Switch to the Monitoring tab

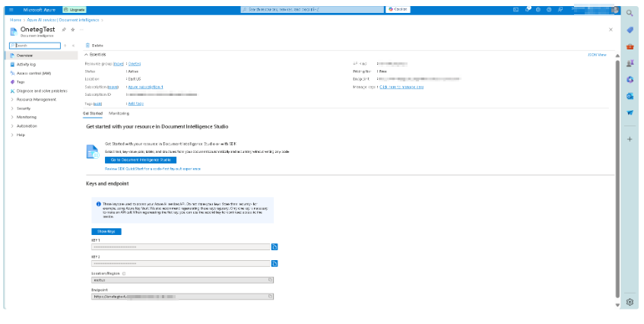[x=119, y=113]
